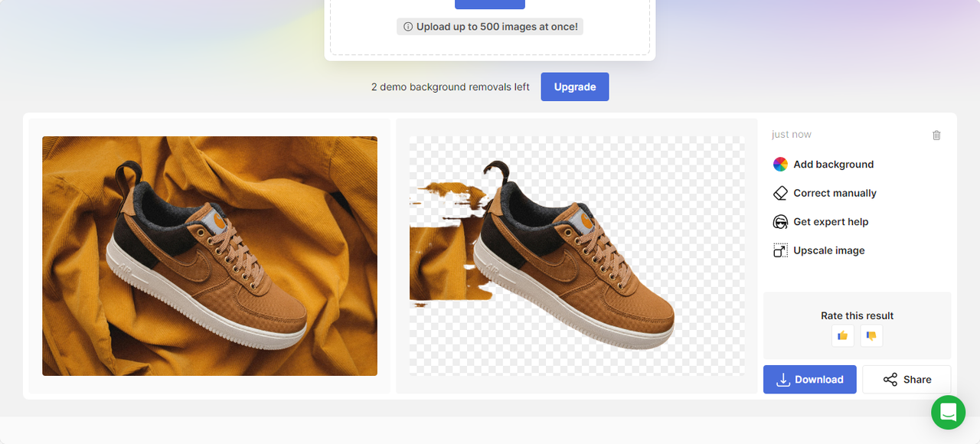Image resolution: width=980 pixels, height=444 pixels.
Task: Share the result image
Action: (906, 380)
